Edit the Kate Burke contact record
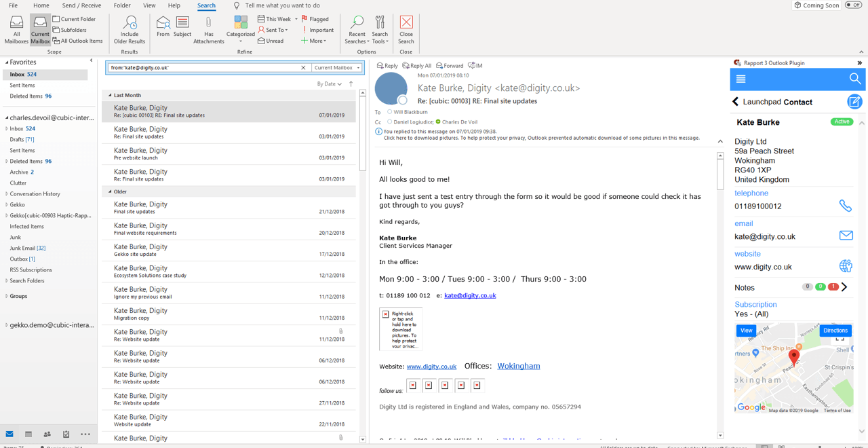Viewport: 868px width, 448px height. pyautogui.click(x=854, y=102)
